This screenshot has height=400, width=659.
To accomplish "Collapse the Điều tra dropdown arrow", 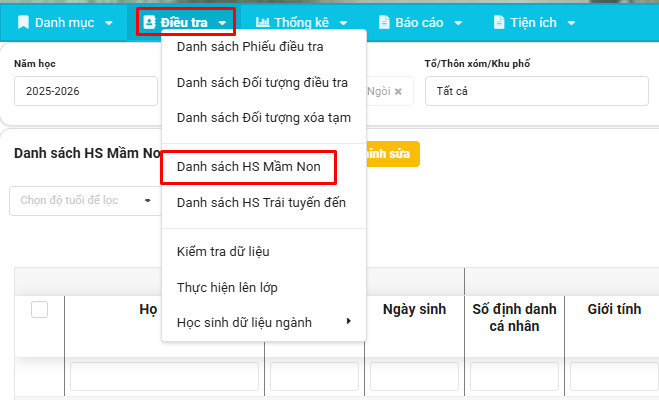I will [x=222, y=23].
